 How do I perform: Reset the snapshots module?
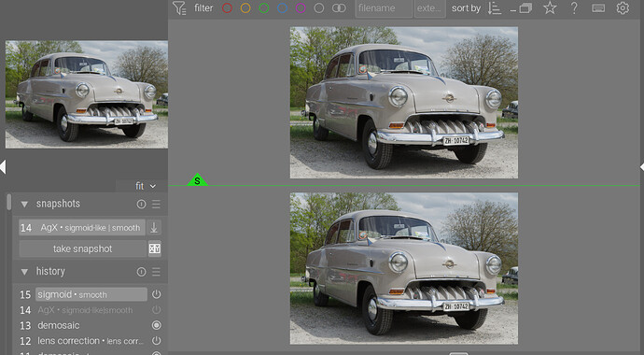tap(141, 205)
